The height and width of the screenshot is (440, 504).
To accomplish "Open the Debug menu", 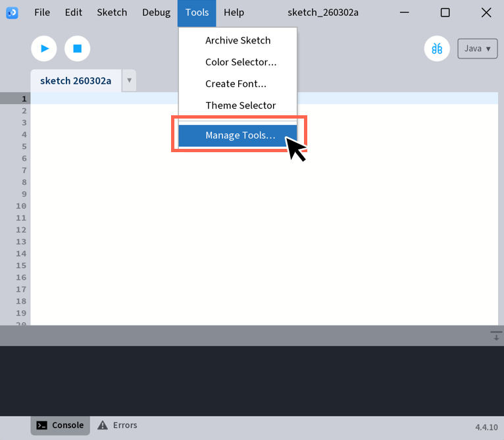I will pos(156,13).
